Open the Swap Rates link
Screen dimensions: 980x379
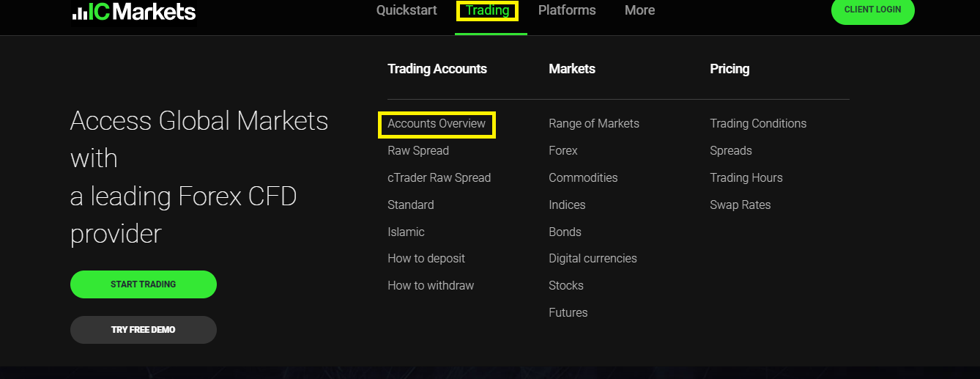pyautogui.click(x=740, y=205)
